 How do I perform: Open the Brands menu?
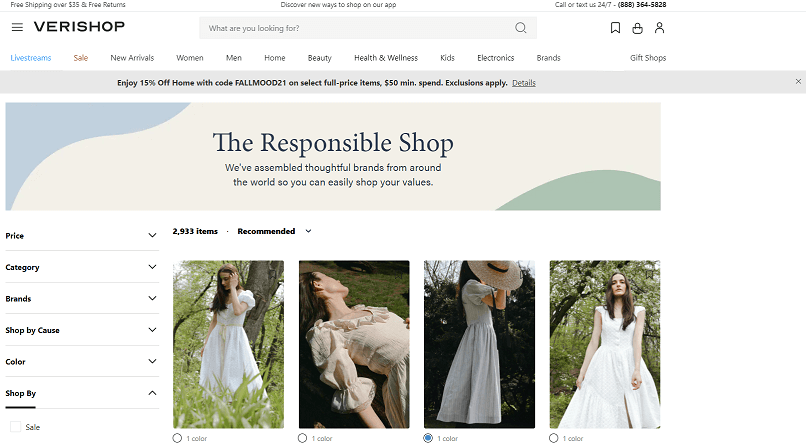548,58
